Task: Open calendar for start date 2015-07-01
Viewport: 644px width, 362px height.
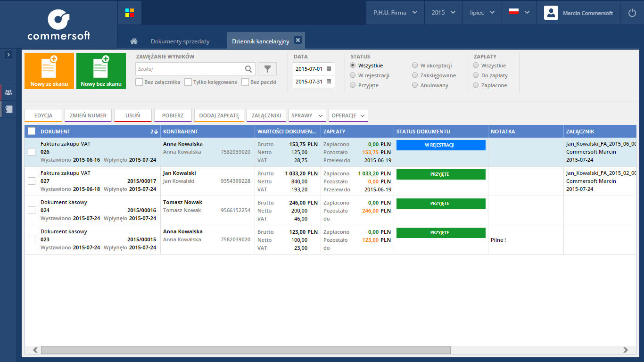Action: [x=329, y=69]
